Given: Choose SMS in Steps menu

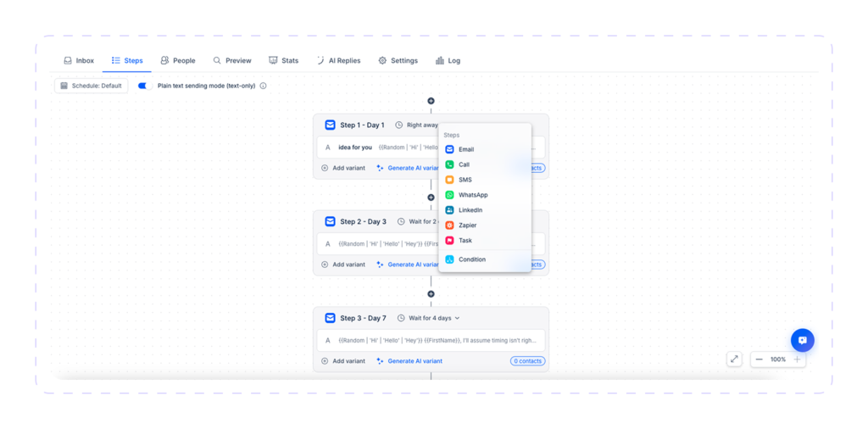Looking at the screenshot, I should click(x=484, y=180).
